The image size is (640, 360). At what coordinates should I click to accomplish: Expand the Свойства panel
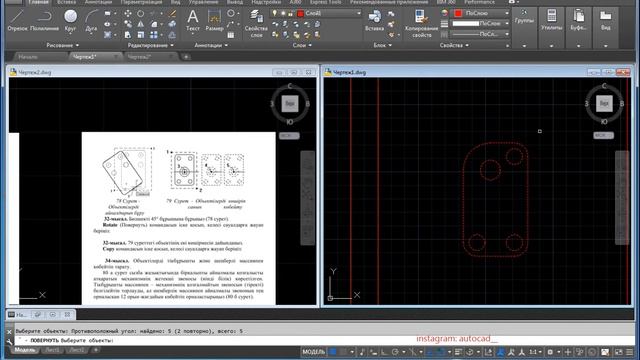[x=454, y=45]
